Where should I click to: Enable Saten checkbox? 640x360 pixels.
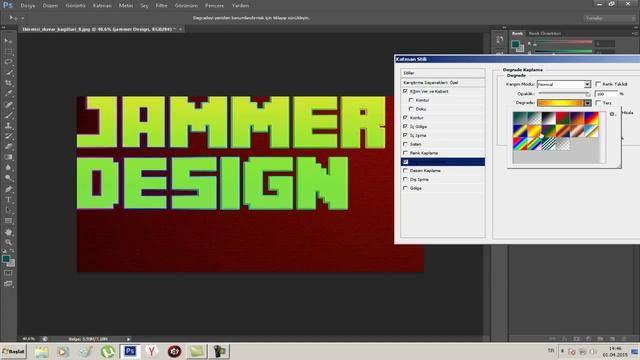(x=405, y=144)
